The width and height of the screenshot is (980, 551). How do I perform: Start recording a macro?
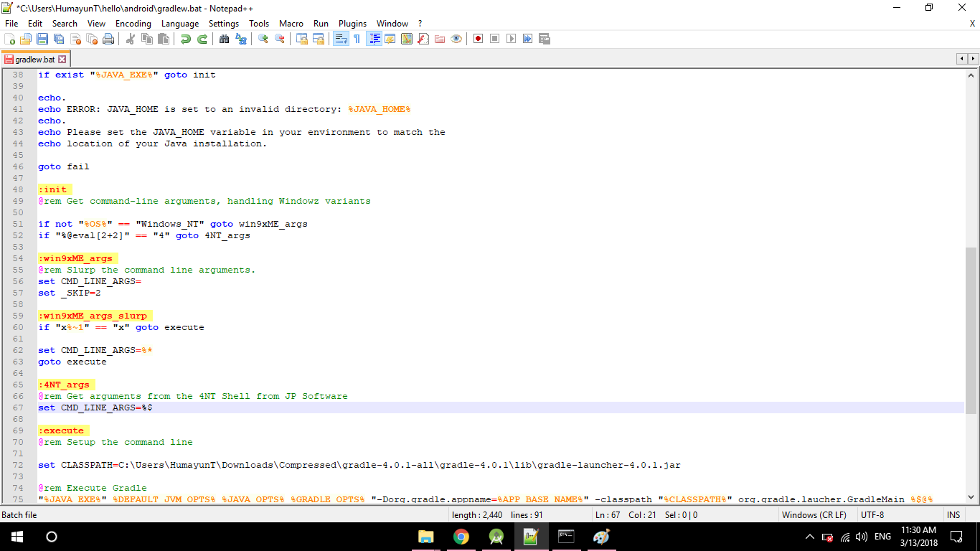[x=478, y=39]
